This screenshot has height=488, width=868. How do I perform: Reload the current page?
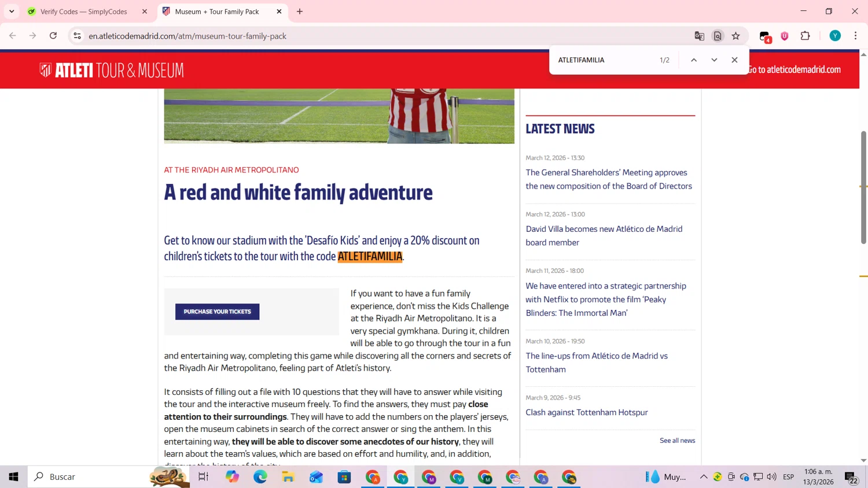[53, 36]
